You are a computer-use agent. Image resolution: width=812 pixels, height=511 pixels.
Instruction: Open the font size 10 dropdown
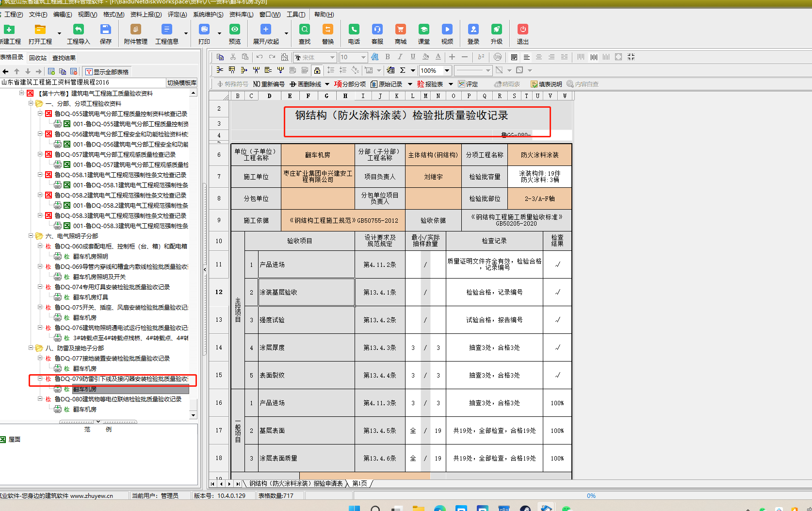pyautogui.click(x=363, y=57)
